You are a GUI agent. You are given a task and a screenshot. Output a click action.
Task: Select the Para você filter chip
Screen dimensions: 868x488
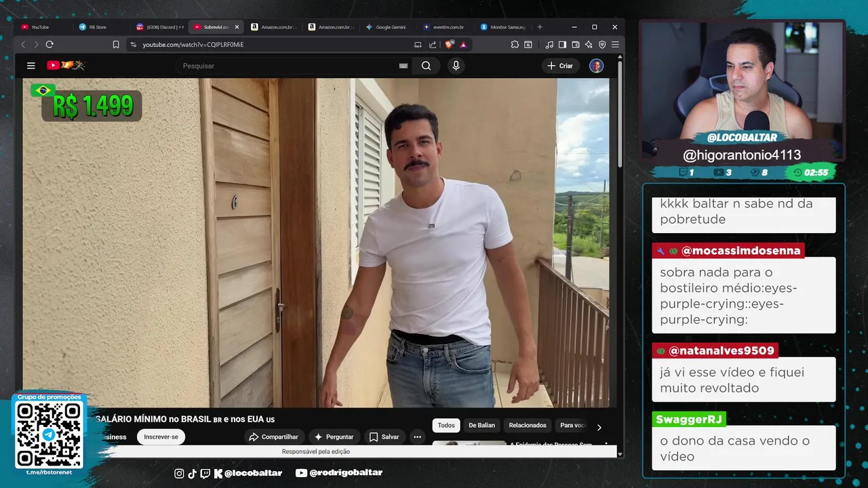pyautogui.click(x=572, y=426)
